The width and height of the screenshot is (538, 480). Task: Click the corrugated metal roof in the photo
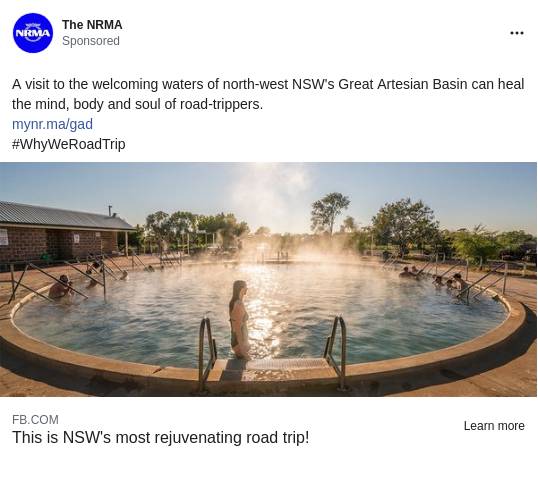click(x=62, y=214)
